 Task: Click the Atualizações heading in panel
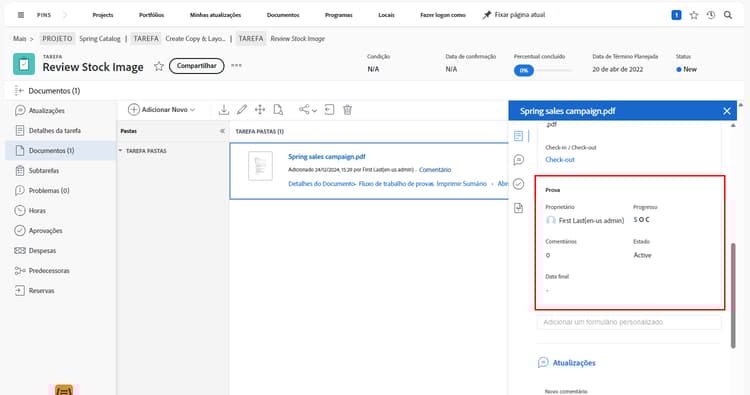click(x=574, y=363)
